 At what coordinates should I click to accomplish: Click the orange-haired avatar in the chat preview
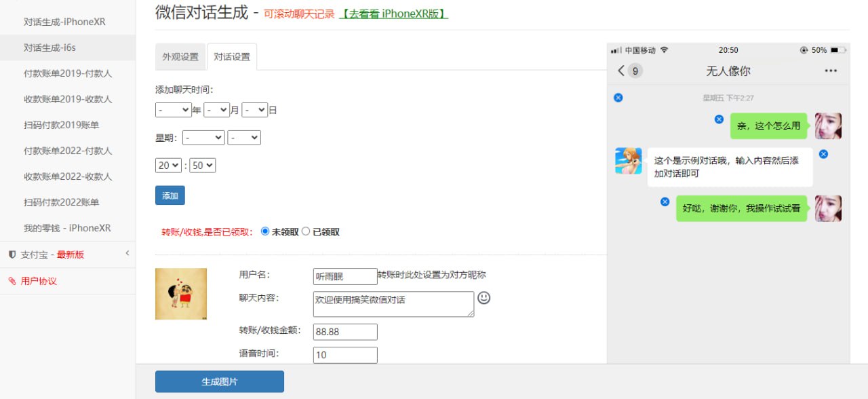click(628, 161)
